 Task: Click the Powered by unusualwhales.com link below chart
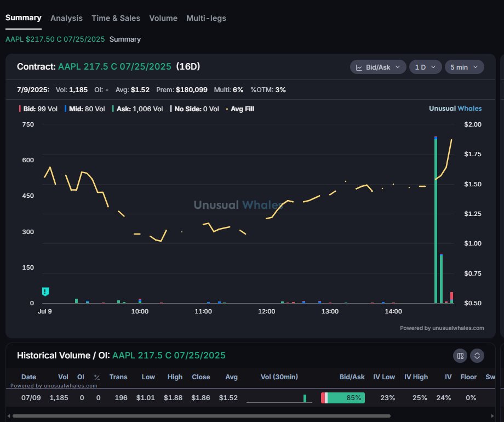tap(442, 328)
